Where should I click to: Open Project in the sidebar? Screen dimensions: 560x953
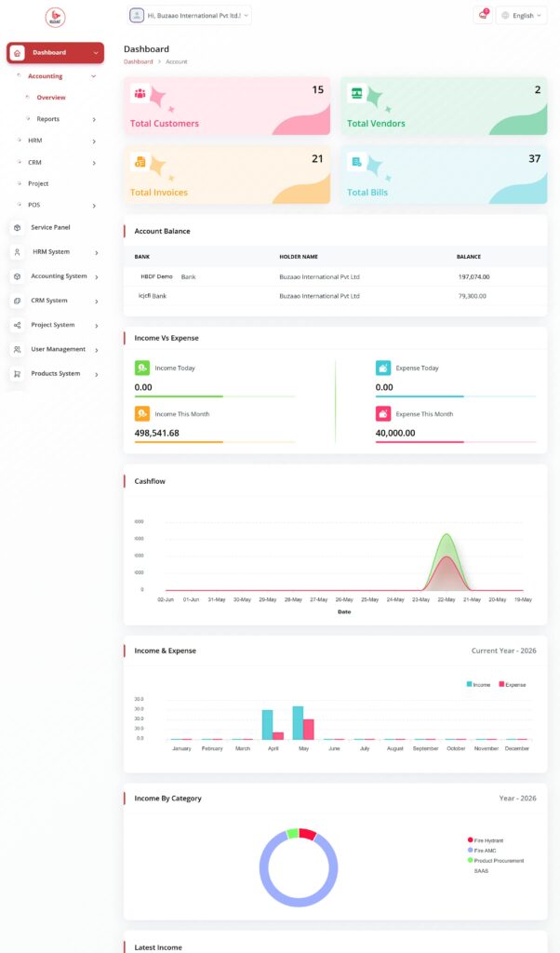coord(38,183)
